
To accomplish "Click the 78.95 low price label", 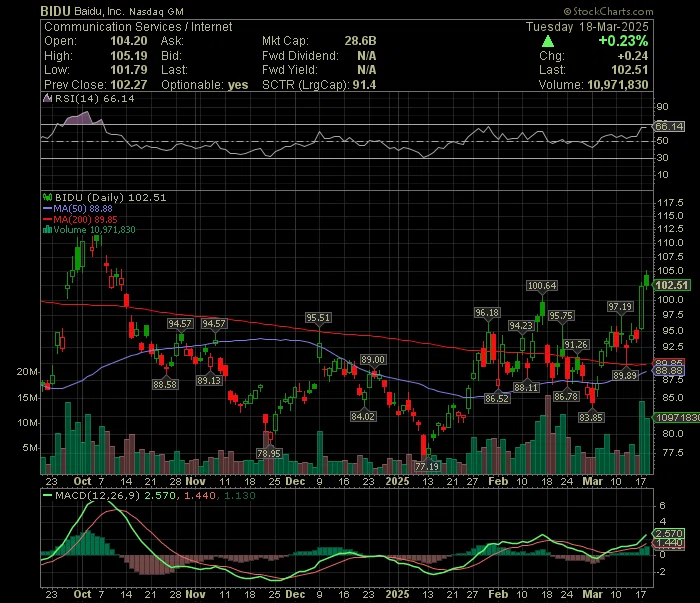I will click(269, 453).
